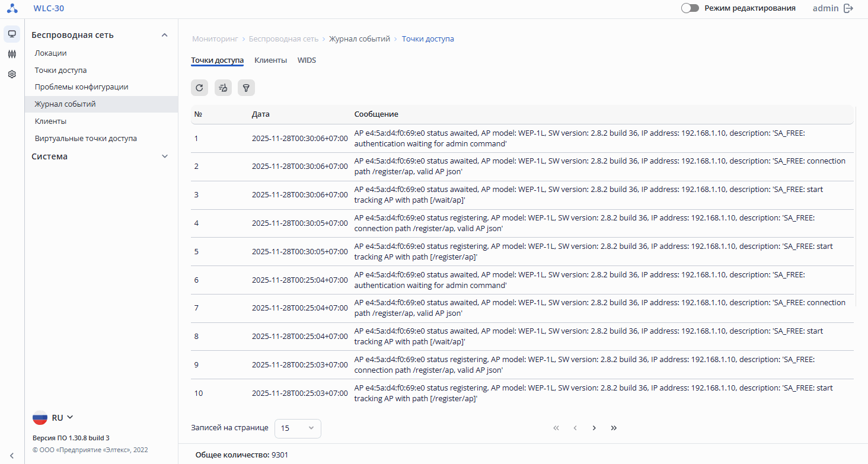This screenshot has height=464, width=868.
Task: Switch to the Клиенты tab
Action: pos(270,60)
